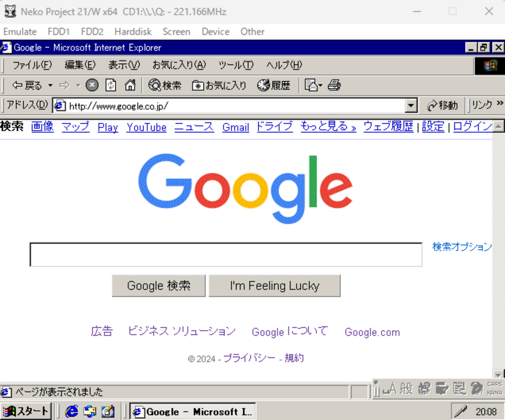Click the I'm Feeling Lucky button
Image resolution: width=505 pixels, height=420 pixels.
pyautogui.click(x=275, y=286)
